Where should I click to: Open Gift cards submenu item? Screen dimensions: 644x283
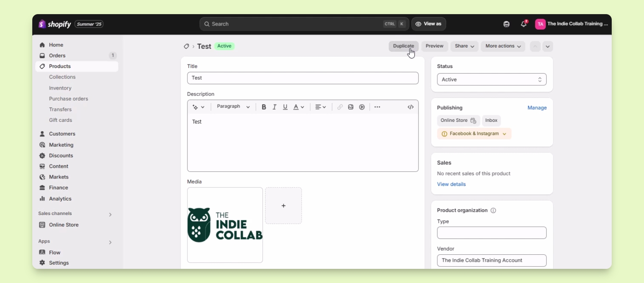tap(61, 120)
